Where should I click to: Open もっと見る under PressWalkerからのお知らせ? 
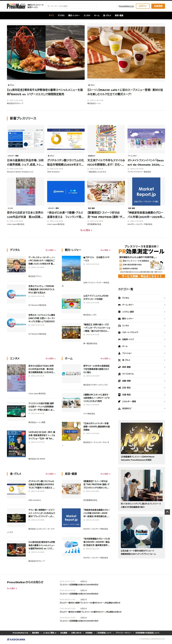coord(12,588)
